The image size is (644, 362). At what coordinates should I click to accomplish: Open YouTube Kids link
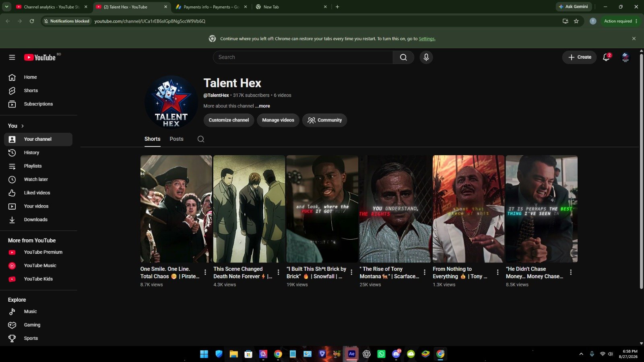tap(38, 279)
